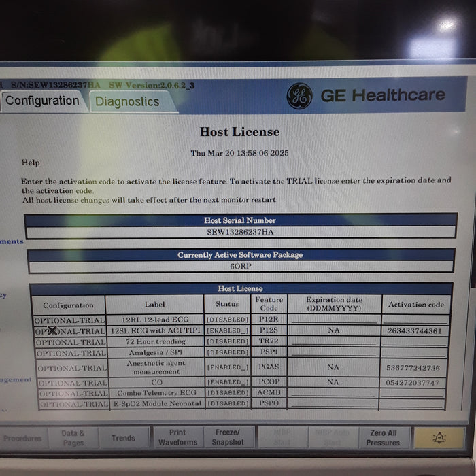This screenshot has height=476, width=476.
Task: Open the Trends button
Action: tap(123, 438)
